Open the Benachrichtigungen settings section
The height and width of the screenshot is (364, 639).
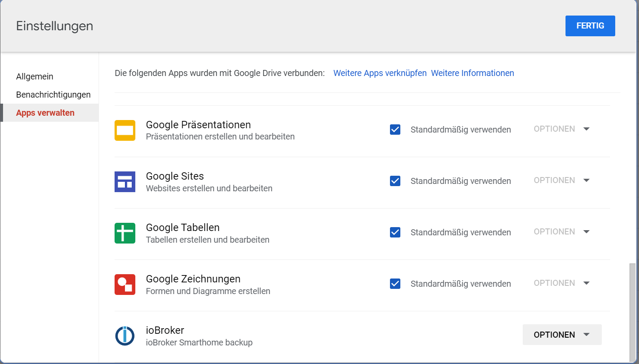[53, 95]
